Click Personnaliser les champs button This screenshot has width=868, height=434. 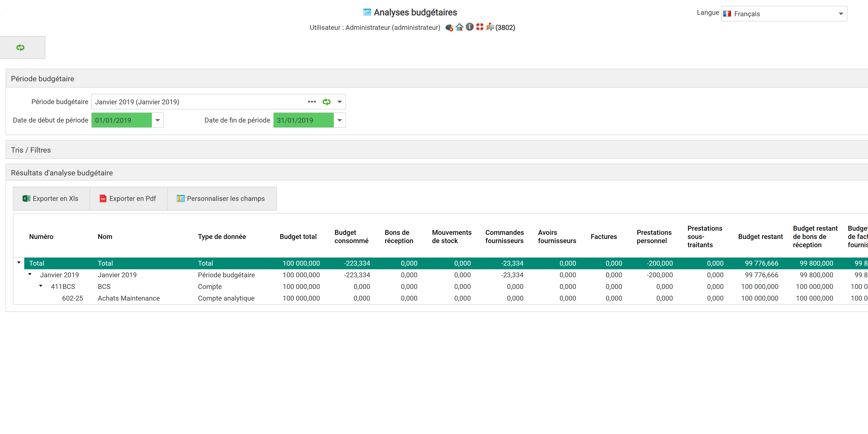[x=222, y=198]
